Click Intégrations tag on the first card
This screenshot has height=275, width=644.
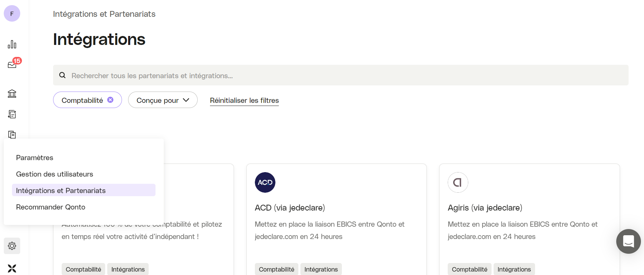[x=128, y=269]
